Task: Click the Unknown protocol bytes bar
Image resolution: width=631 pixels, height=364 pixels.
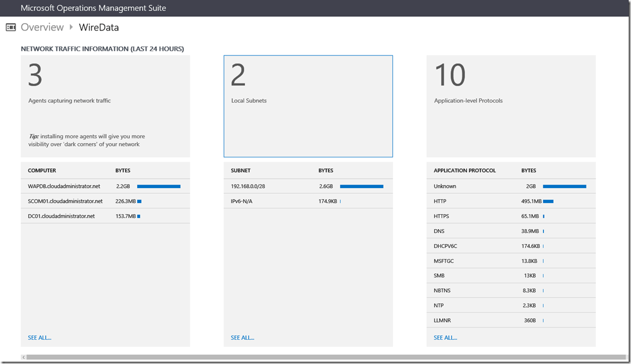Action: pyautogui.click(x=564, y=186)
